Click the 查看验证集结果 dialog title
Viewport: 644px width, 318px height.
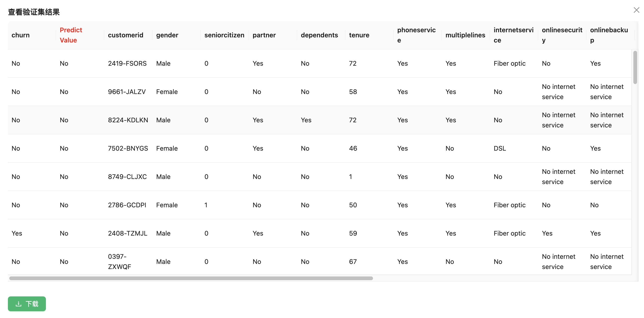[34, 12]
